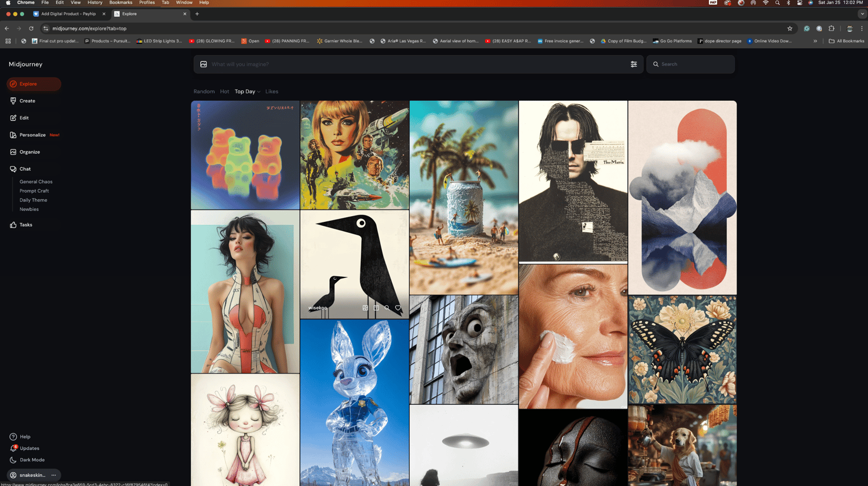Open the Newbies chat room
868x486 pixels.
[29, 210]
